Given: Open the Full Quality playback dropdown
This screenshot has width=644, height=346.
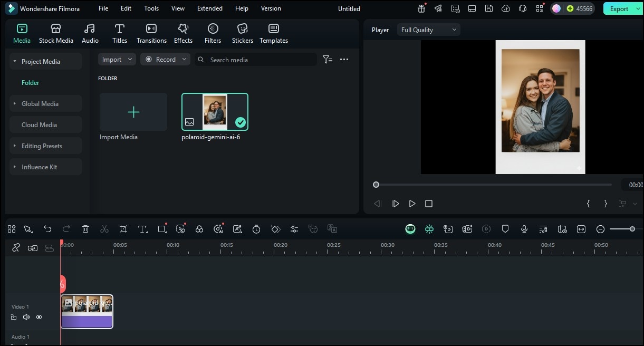Looking at the screenshot, I should point(428,30).
